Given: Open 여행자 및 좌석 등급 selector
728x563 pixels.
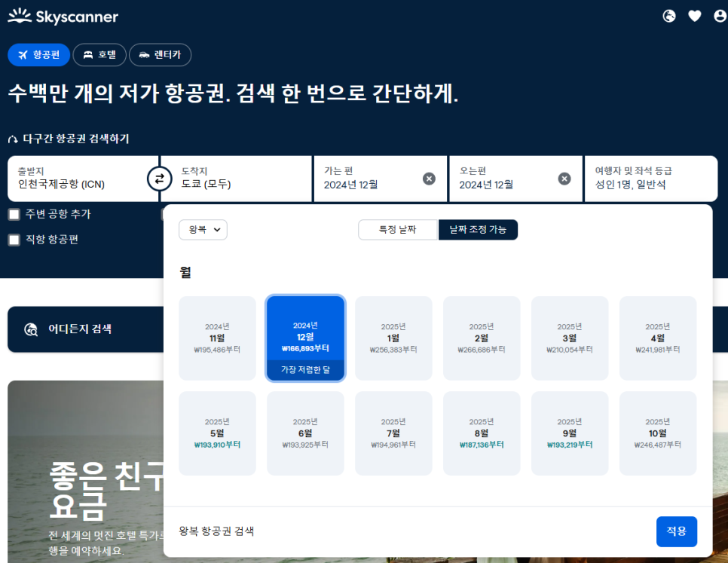Looking at the screenshot, I should (651, 179).
